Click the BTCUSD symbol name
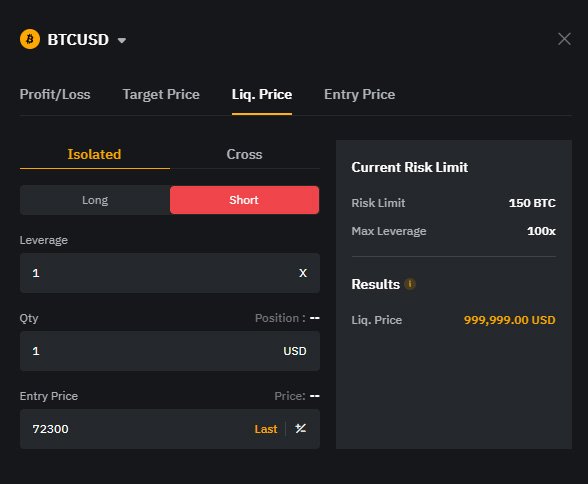Viewport: 588px width, 484px height. 78,39
